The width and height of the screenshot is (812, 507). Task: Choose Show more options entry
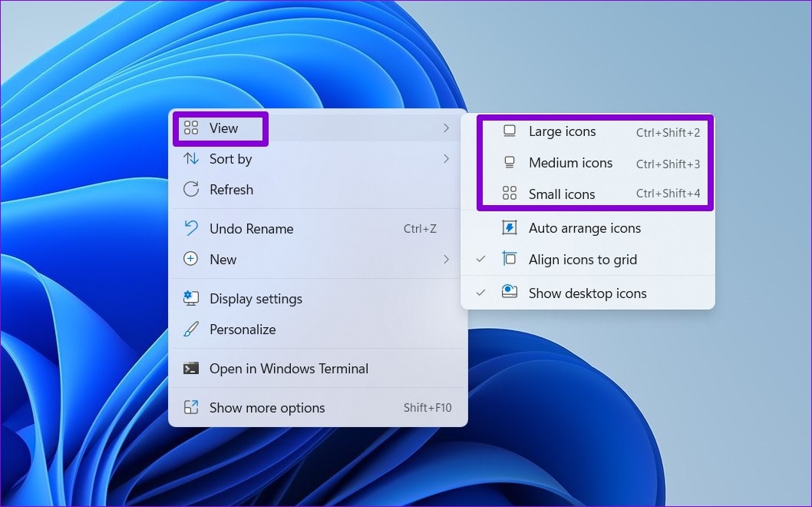318,407
